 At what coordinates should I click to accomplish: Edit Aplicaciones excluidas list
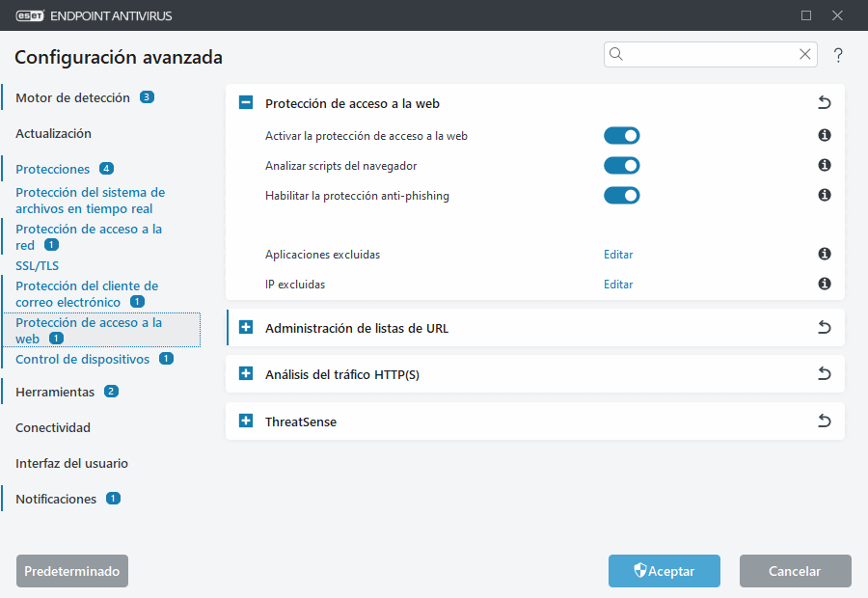(618, 255)
